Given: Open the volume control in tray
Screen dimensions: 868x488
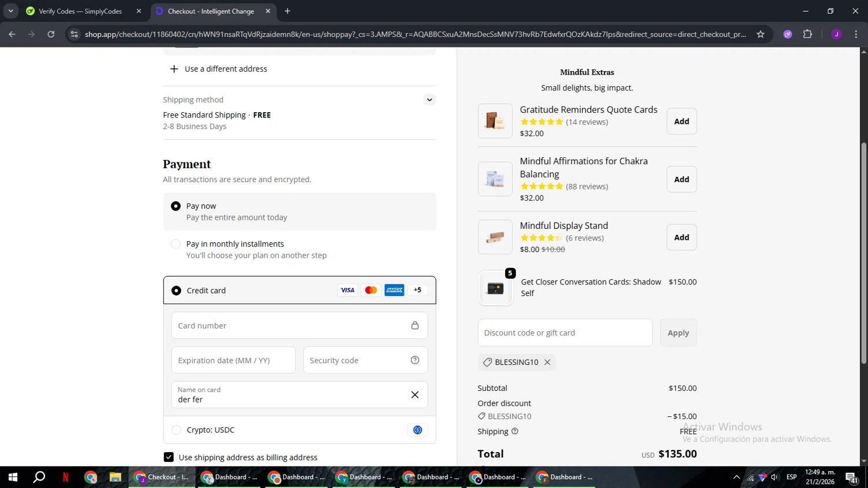Looking at the screenshot, I should coord(775,477).
